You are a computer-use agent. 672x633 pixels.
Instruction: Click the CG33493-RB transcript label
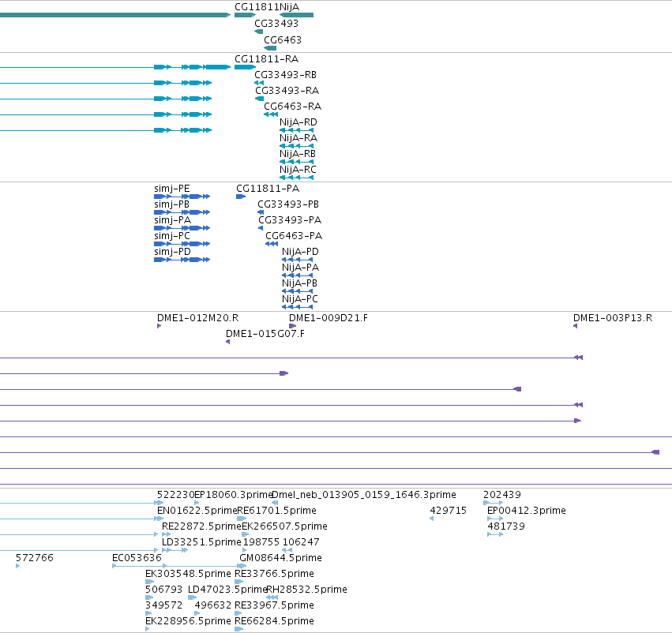click(x=285, y=74)
